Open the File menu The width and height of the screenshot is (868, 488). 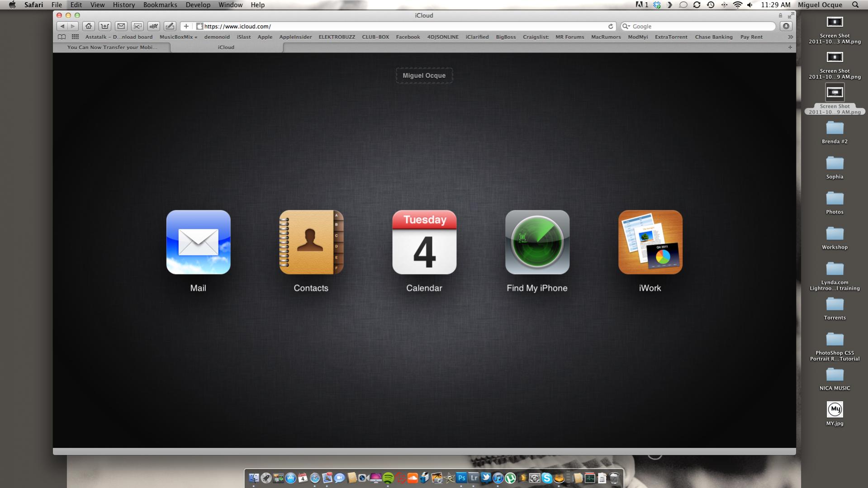point(57,5)
